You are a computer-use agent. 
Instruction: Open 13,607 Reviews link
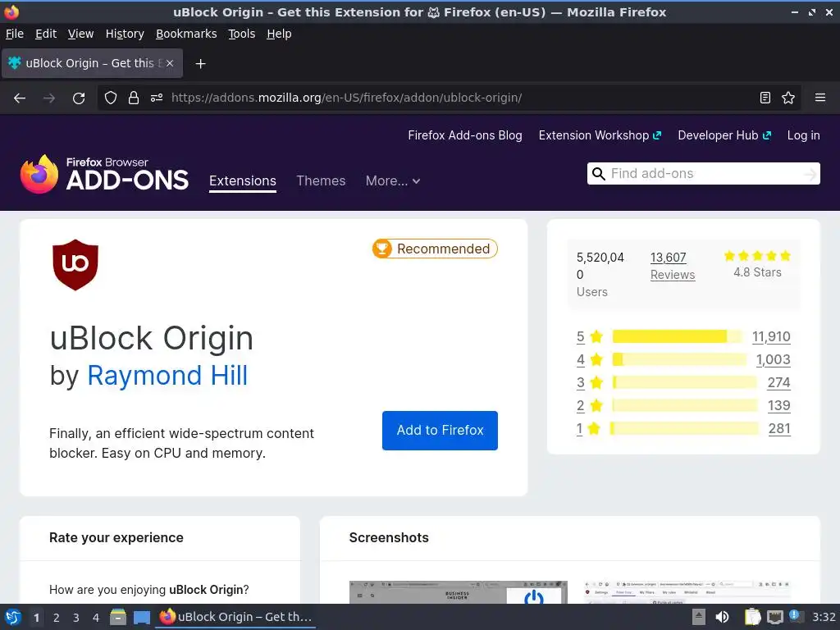click(x=673, y=266)
